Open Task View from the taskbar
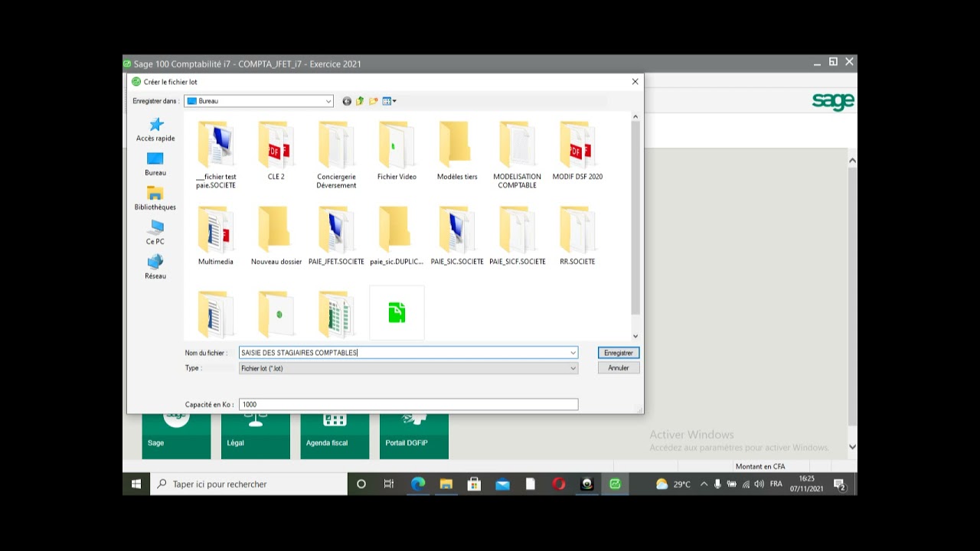This screenshot has height=551, width=980. click(x=389, y=484)
